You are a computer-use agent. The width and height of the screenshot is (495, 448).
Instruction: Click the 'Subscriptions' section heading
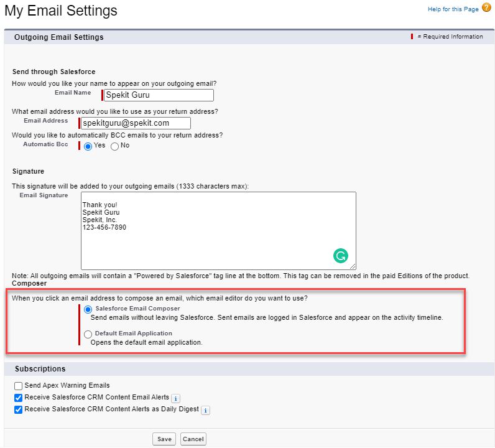coord(40,369)
